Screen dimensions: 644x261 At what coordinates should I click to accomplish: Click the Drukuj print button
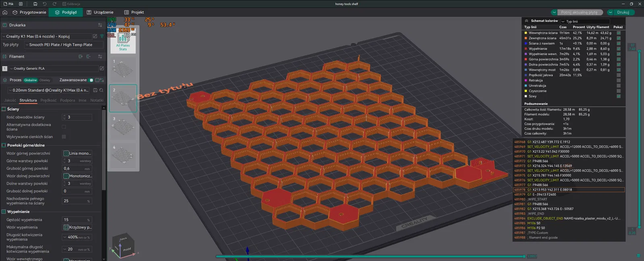click(x=623, y=12)
